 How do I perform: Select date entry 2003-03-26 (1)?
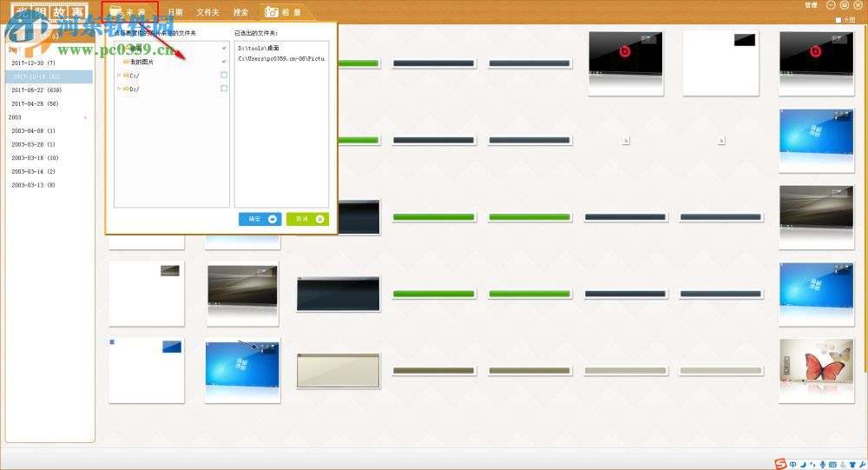[33, 144]
